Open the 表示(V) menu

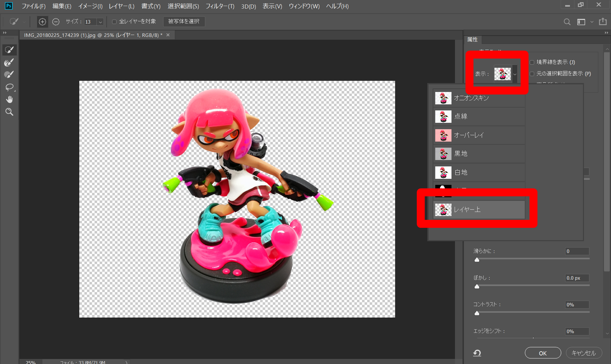(272, 6)
